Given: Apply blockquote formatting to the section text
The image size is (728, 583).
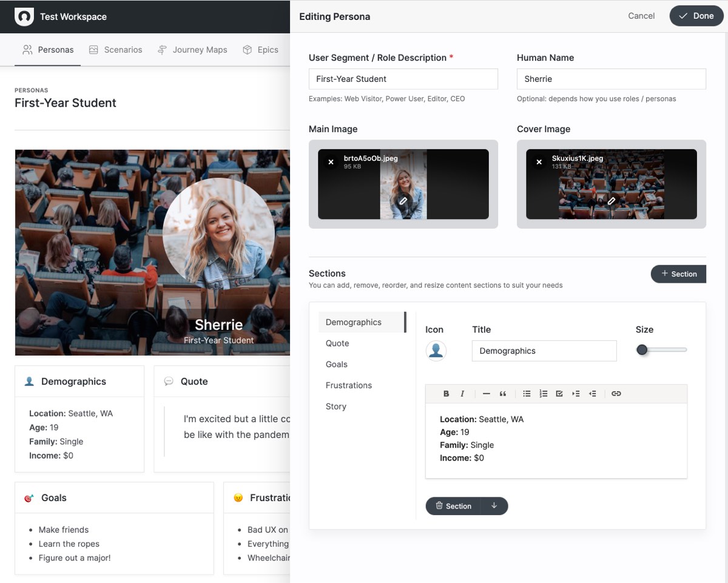Looking at the screenshot, I should point(502,393).
